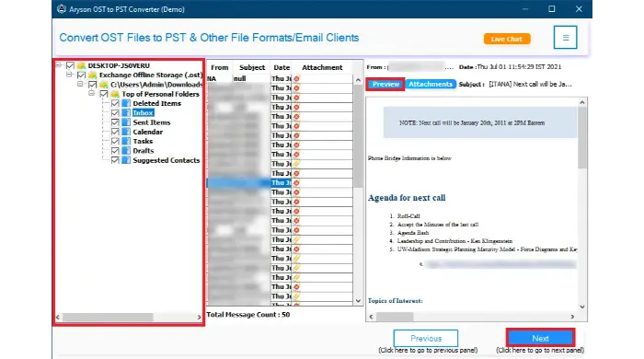This screenshot has height=359, width=644.
Task: Collapse Top of Personal Folders node
Action: point(92,93)
